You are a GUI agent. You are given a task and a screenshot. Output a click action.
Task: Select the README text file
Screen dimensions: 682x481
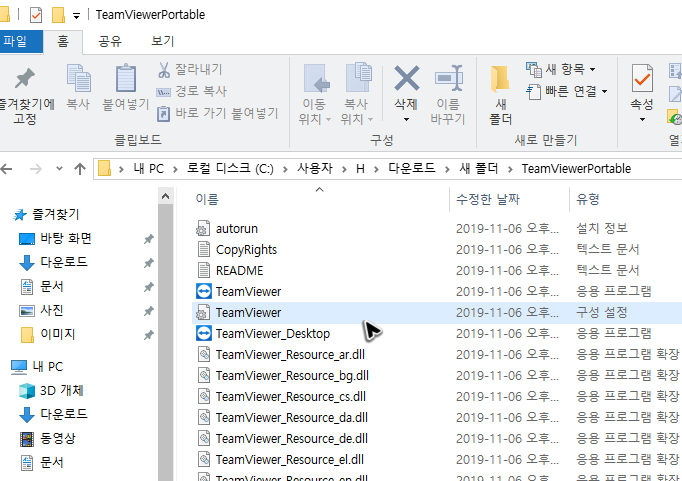[239, 271]
